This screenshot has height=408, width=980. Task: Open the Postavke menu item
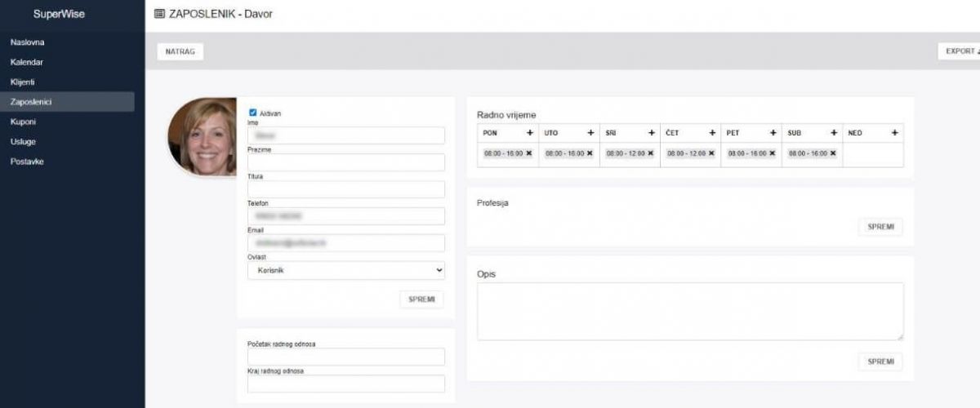(27, 162)
